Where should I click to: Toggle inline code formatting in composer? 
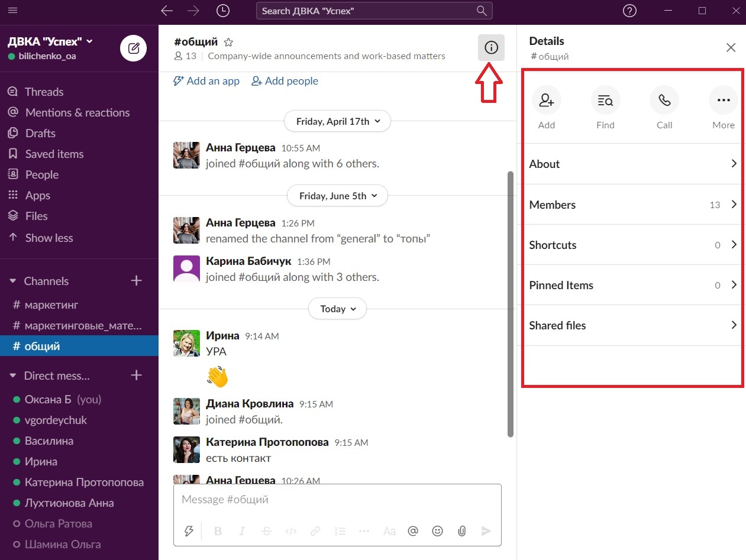tap(290, 531)
